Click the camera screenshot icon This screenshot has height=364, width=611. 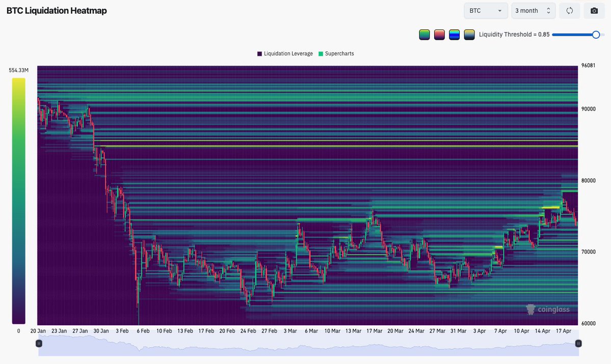(x=594, y=11)
